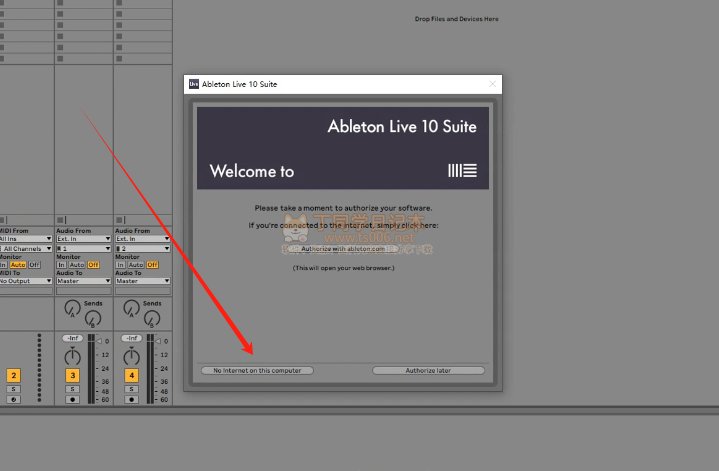Click Authorize with ableton.com button
Screen dimensions: 719x471
click(x=343, y=248)
